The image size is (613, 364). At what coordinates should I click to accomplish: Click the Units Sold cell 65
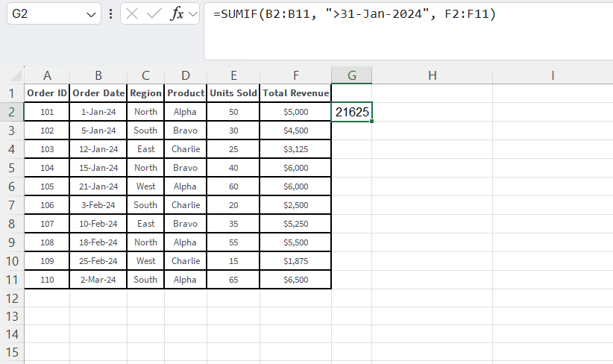[x=233, y=280]
